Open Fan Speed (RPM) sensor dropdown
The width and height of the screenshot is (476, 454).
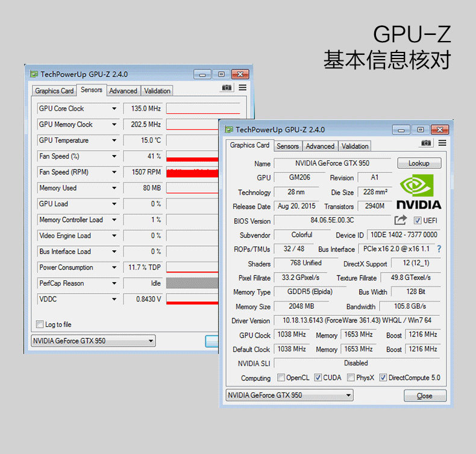114,172
